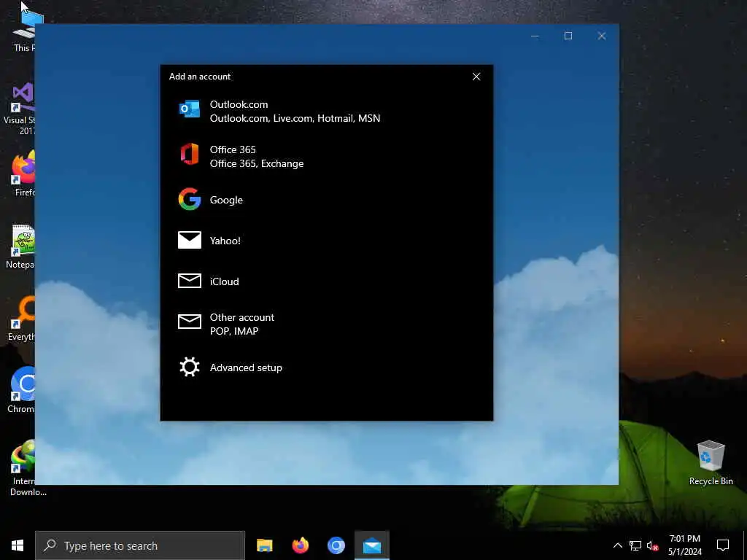Close the Add an account dialog

pos(476,77)
